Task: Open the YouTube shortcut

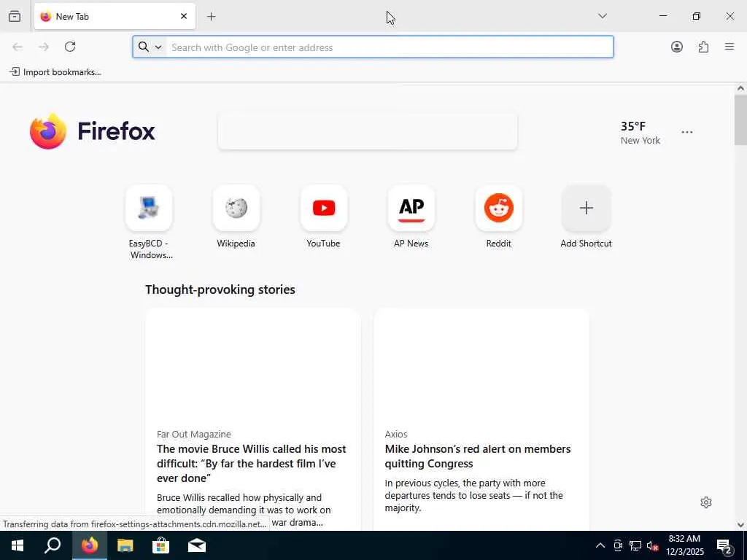Action: [324, 208]
